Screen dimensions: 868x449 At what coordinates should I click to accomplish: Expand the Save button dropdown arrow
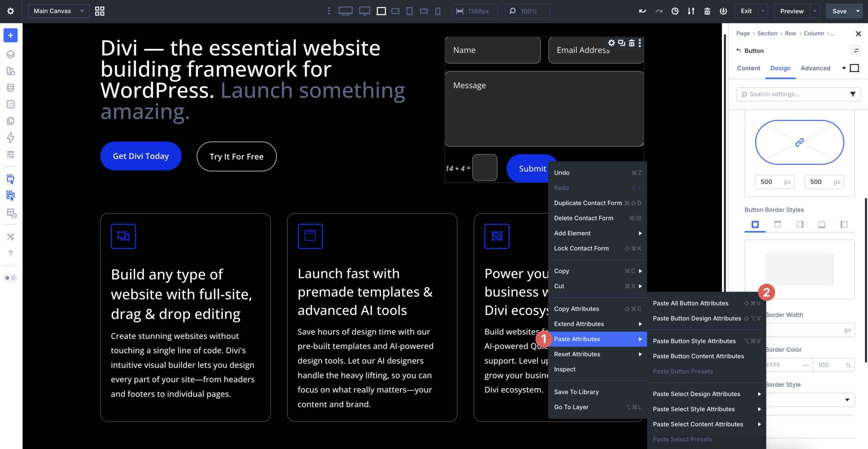tap(858, 11)
